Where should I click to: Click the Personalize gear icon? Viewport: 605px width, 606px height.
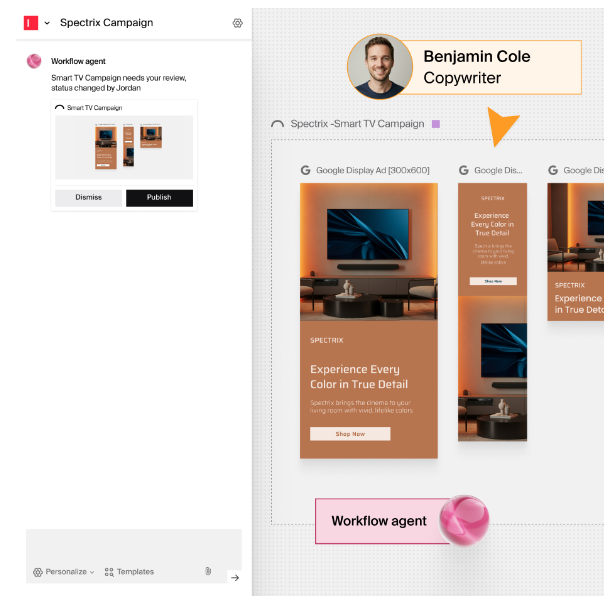pos(37,572)
